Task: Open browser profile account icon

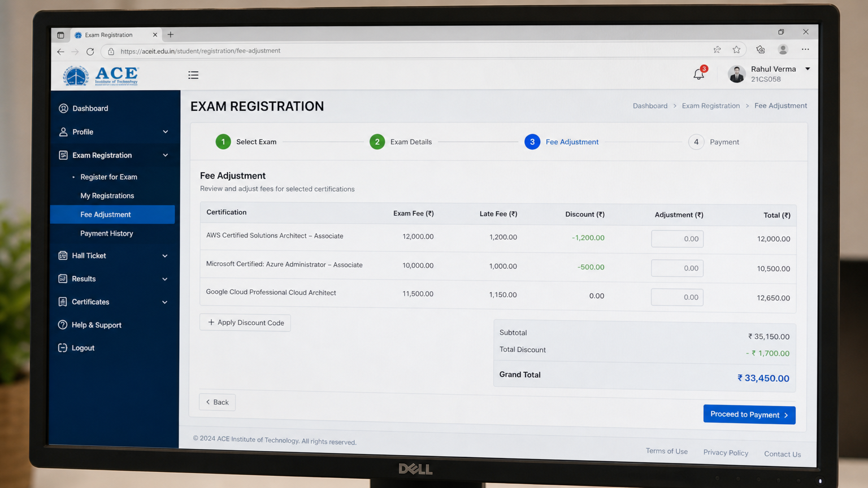Action: 783,50
